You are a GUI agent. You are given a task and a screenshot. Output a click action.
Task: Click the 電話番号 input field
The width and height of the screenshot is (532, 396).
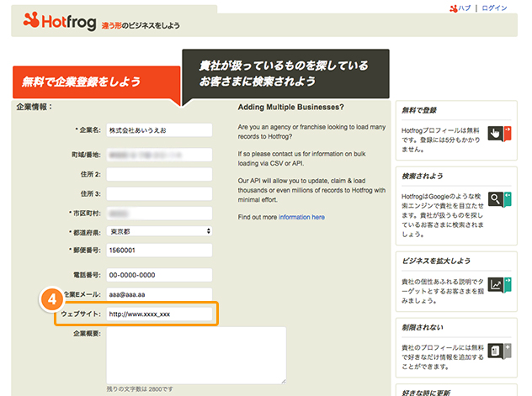[159, 275]
